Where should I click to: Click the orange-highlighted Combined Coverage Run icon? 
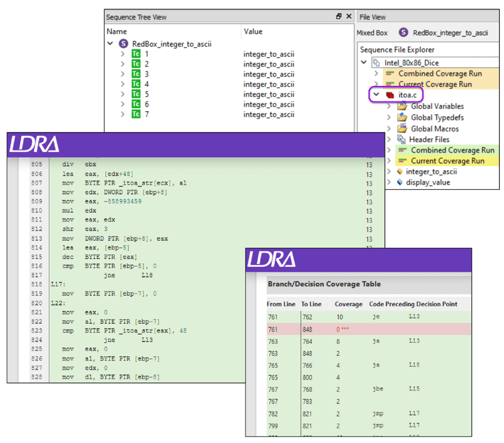(x=390, y=73)
